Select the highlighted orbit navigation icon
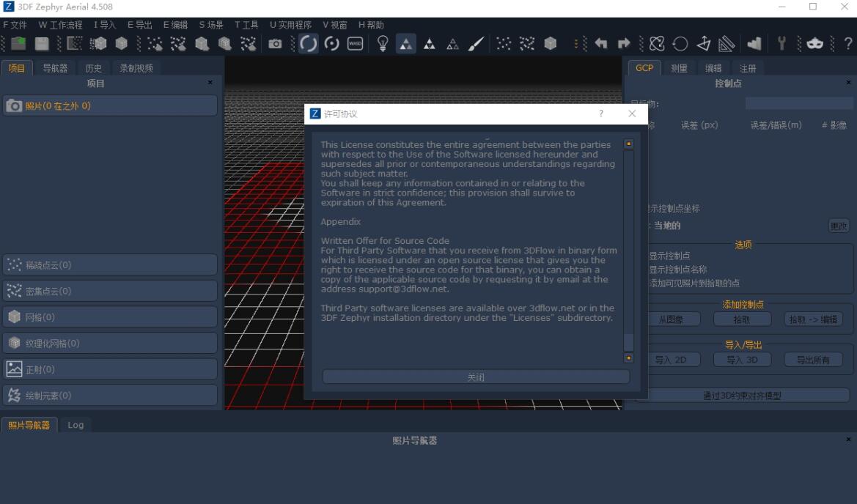Viewport: 857px width, 504px height. click(x=308, y=44)
